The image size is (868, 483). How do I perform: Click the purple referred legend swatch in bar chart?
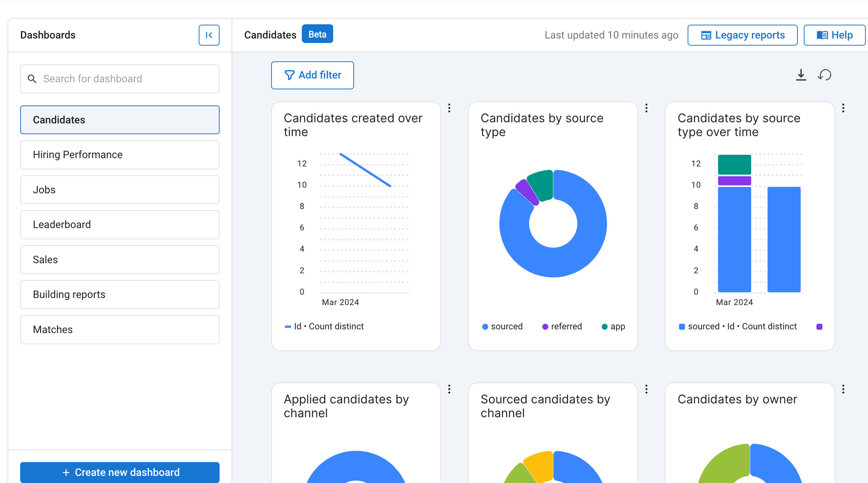tap(819, 326)
